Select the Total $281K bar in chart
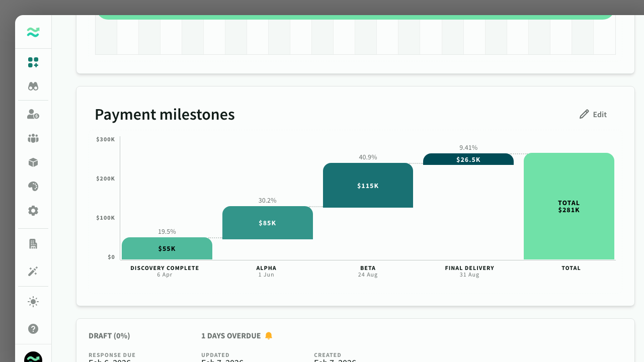 pos(569,206)
